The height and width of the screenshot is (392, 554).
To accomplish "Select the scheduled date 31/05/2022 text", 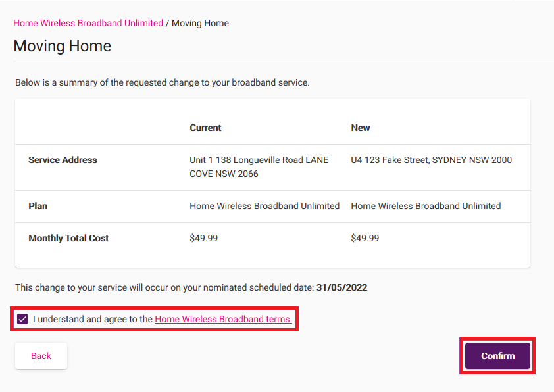I will click(x=343, y=287).
